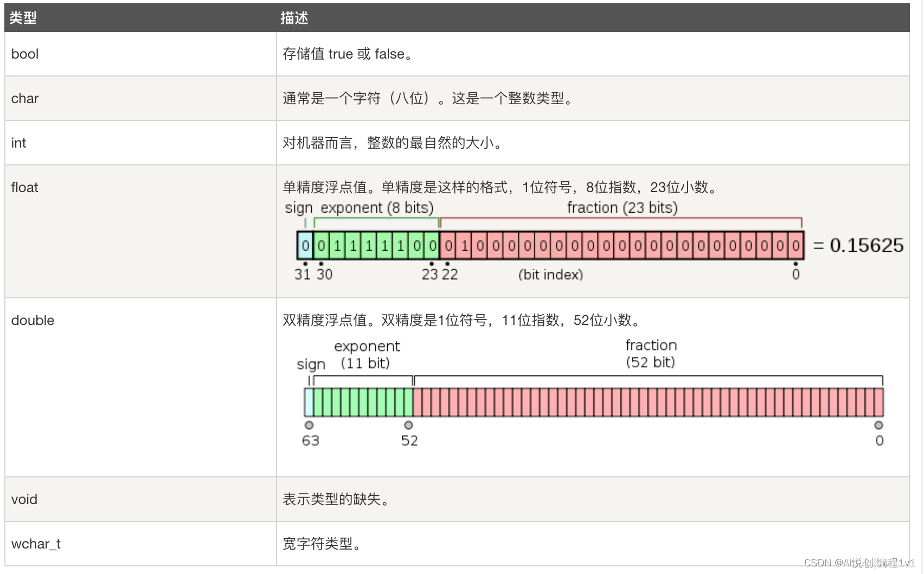Image resolution: width=924 pixels, height=574 pixels.
Task: Select the 'double' type cell
Action: (140, 387)
